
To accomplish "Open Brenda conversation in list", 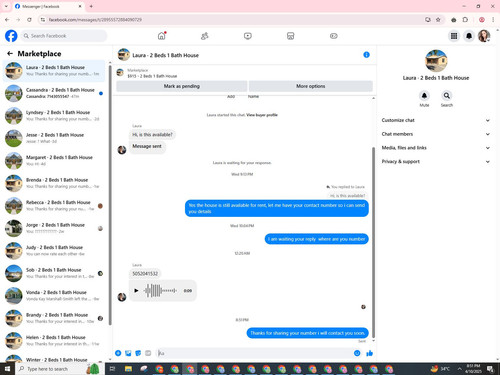I will pos(54,183).
